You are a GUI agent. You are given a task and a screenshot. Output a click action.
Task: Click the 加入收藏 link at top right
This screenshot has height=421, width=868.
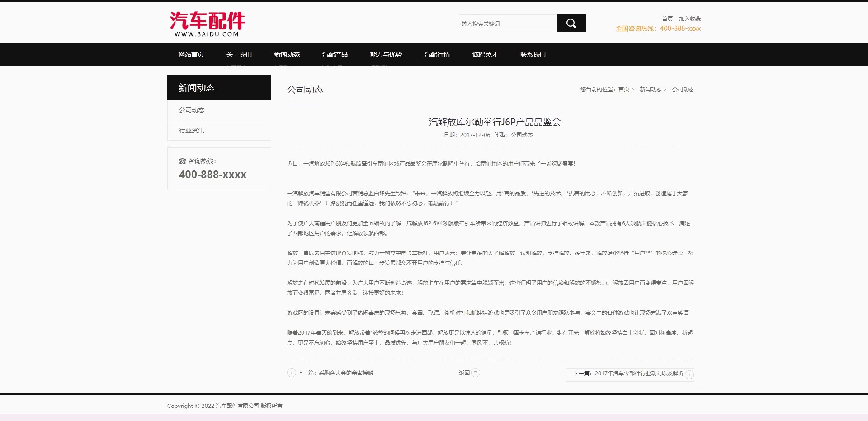pyautogui.click(x=689, y=19)
